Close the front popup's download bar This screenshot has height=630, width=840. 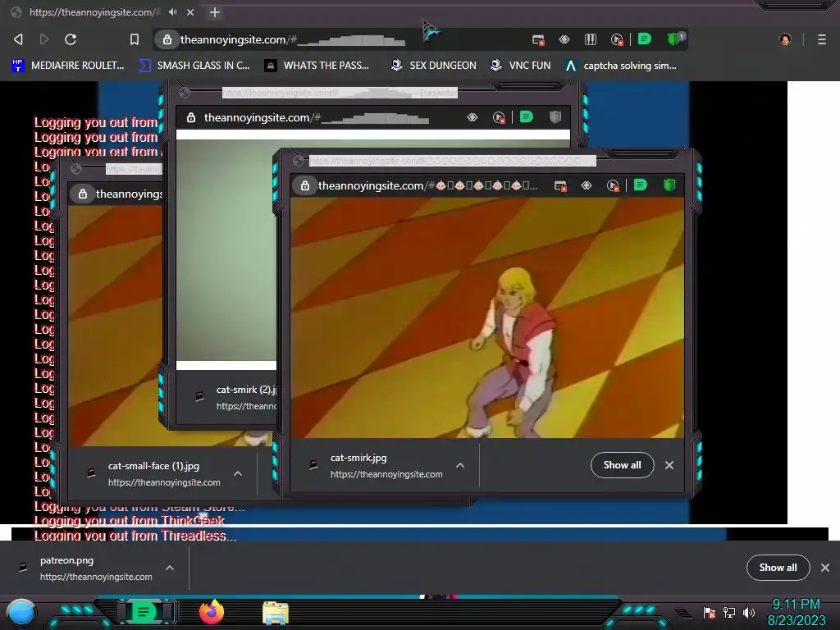click(669, 465)
